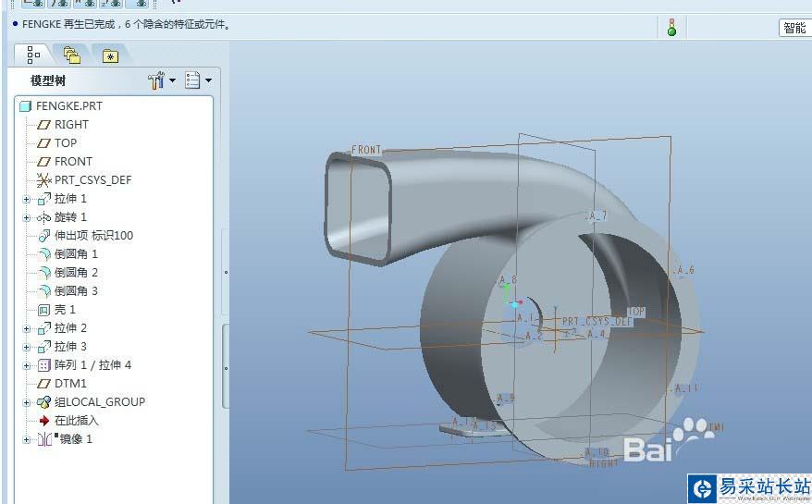This screenshot has width=812, height=504.
Task: Select the 拉伸 3 row label
Action: coord(70,347)
